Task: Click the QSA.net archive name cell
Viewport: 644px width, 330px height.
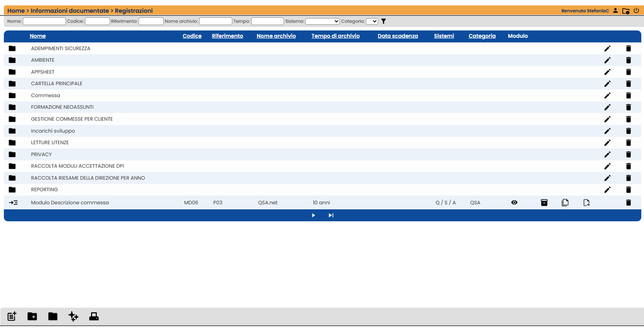Action: [x=268, y=203]
